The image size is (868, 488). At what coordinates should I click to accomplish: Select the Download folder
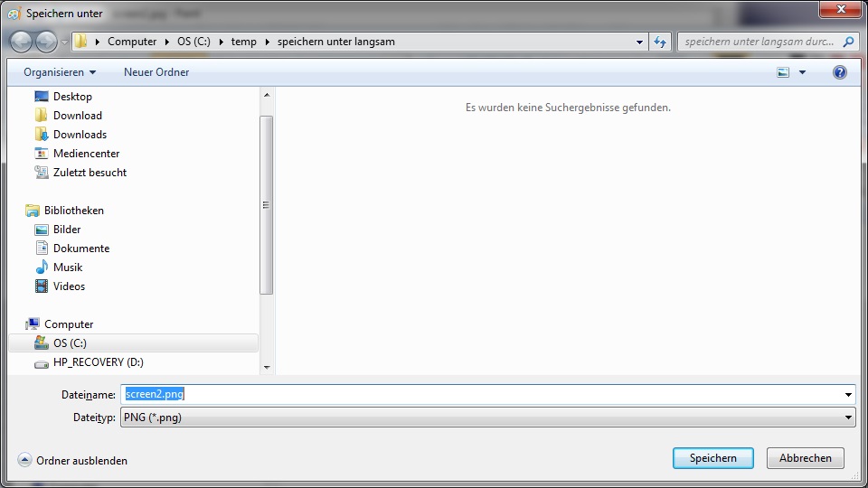(78, 115)
